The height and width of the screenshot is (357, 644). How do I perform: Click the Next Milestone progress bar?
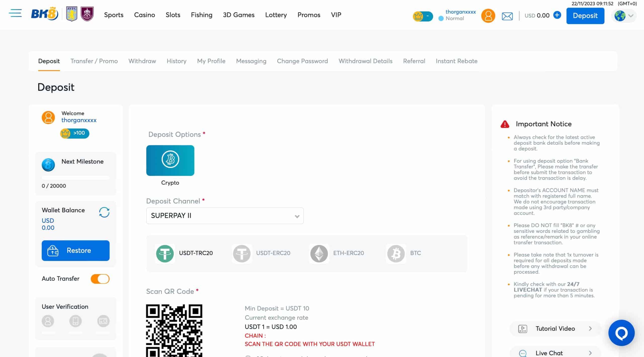click(75, 178)
